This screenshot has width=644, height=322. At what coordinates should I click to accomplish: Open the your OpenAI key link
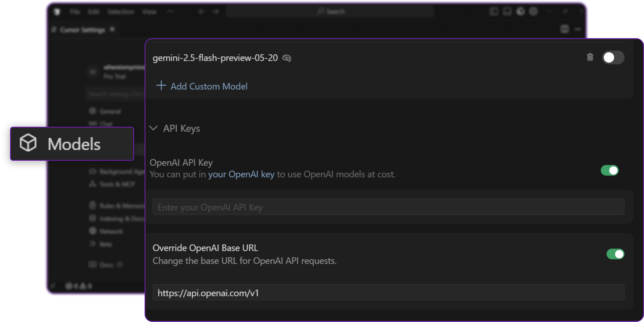pyautogui.click(x=241, y=174)
